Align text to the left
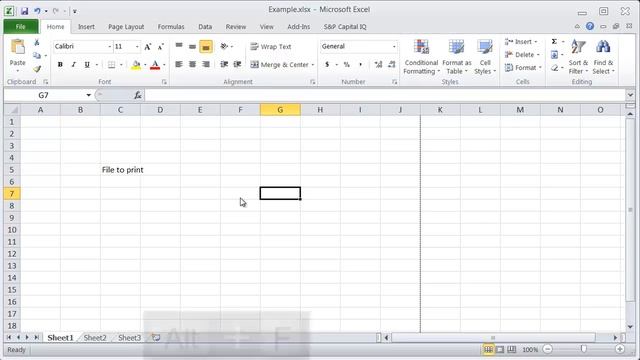The image size is (640, 360). 179,64
